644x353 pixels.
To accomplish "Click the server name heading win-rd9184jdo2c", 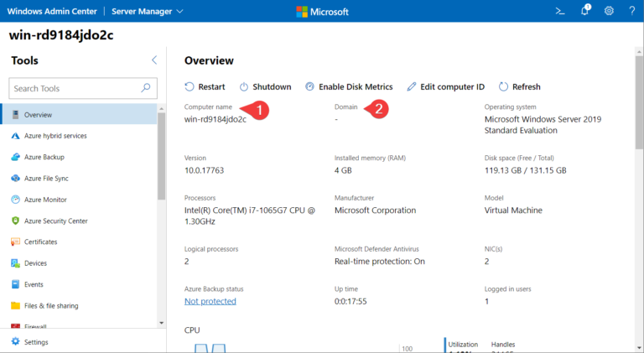I will 61,35.
